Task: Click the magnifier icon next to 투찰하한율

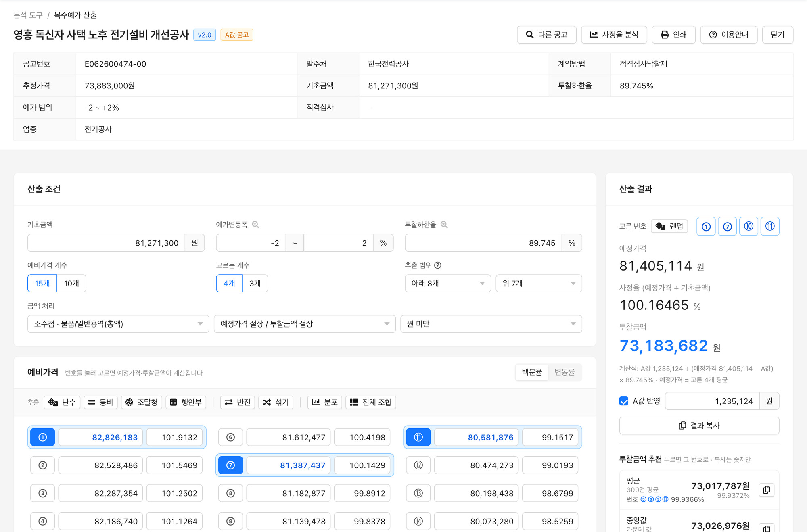Action: click(x=444, y=225)
